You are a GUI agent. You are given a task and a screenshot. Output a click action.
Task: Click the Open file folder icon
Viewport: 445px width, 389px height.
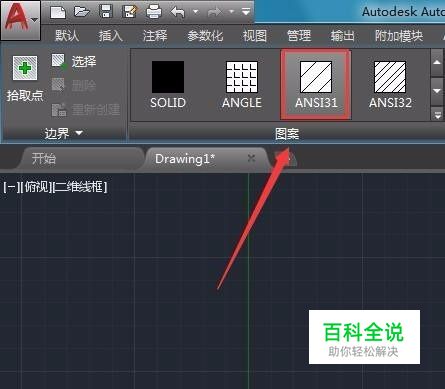(x=82, y=12)
